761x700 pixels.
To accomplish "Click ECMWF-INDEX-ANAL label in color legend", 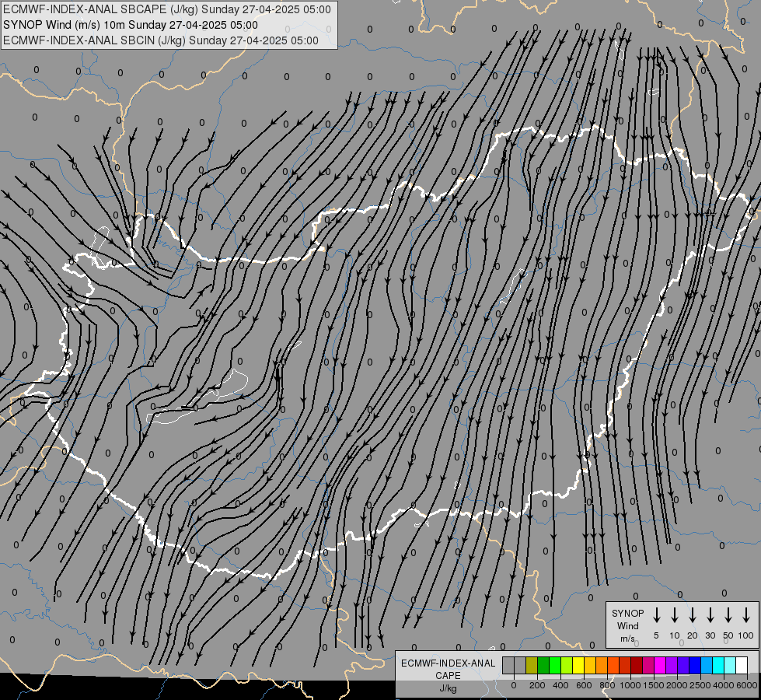I will (448, 663).
